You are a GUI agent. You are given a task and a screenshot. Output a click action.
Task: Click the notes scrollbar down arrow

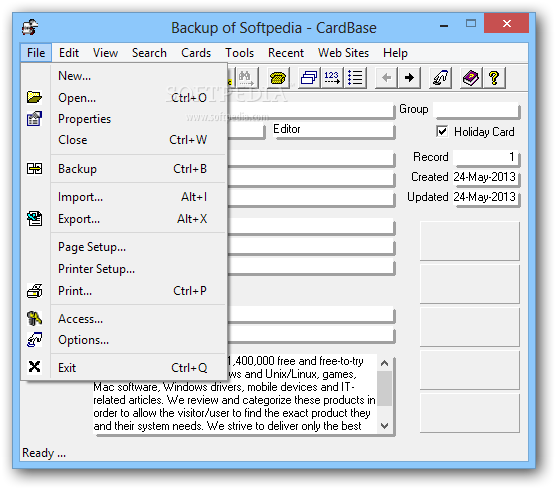[384, 426]
